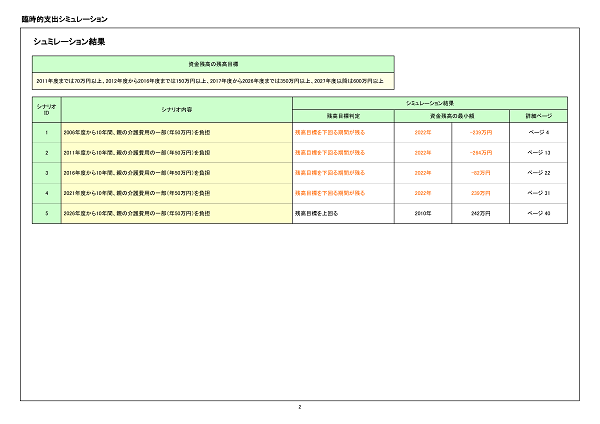Click the 資金残高の最小額 column header
This screenshot has height=424, width=600.
tap(450, 116)
